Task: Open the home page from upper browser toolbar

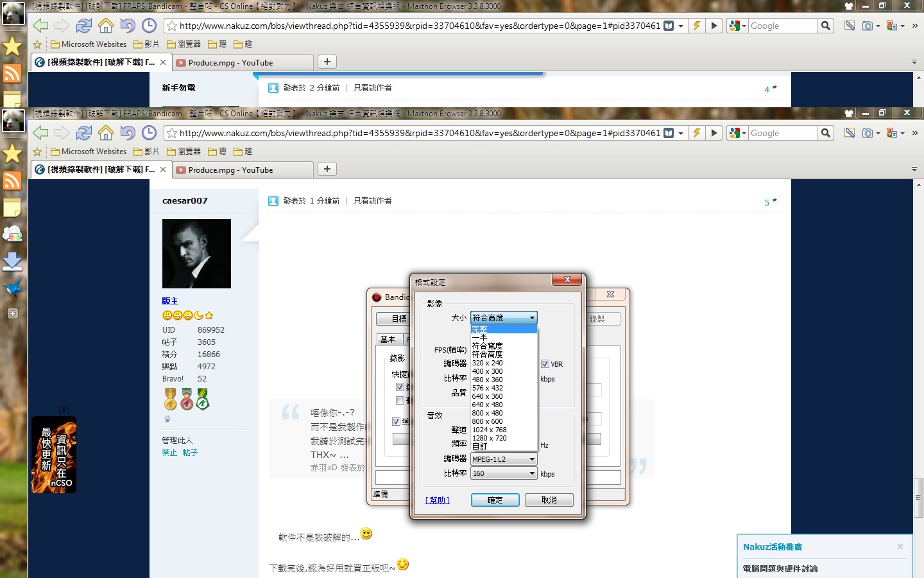Action: coord(106,26)
